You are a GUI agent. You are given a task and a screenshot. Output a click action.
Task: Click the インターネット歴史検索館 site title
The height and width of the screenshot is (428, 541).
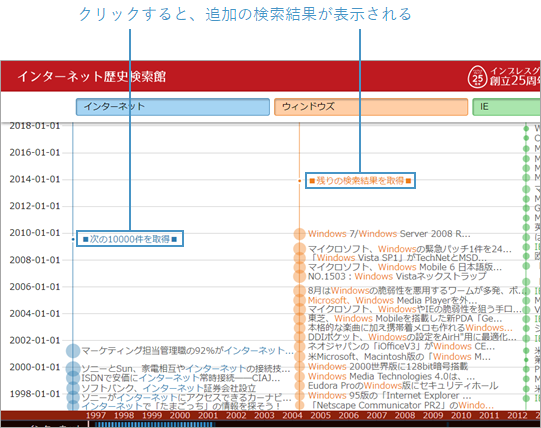tap(92, 77)
